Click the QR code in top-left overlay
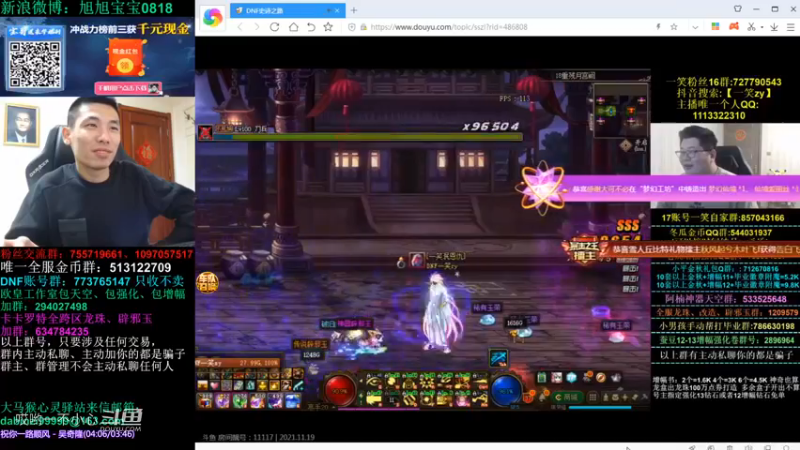This screenshot has height=450, width=800. pyautogui.click(x=35, y=65)
